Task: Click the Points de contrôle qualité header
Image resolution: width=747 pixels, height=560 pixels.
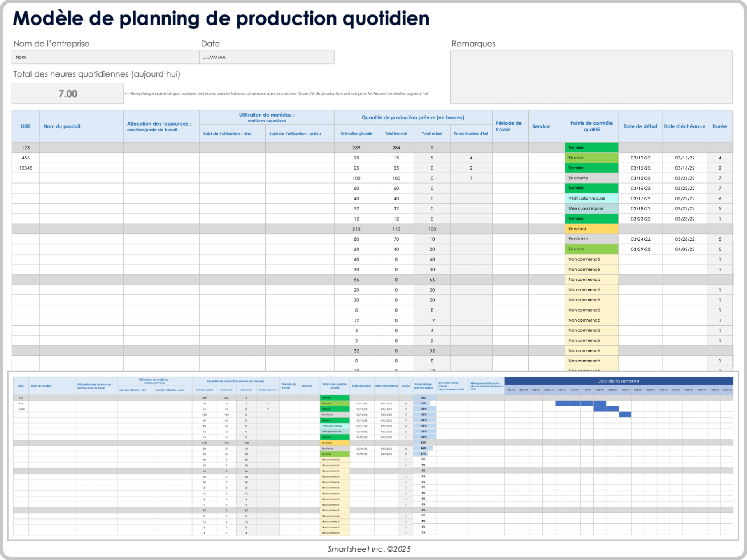Action: [591, 126]
